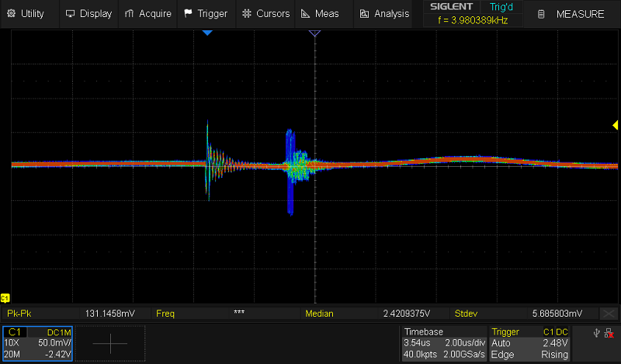Viewport: 621px width, 364px height.
Task: Open the Utility menu
Action: (x=25, y=13)
